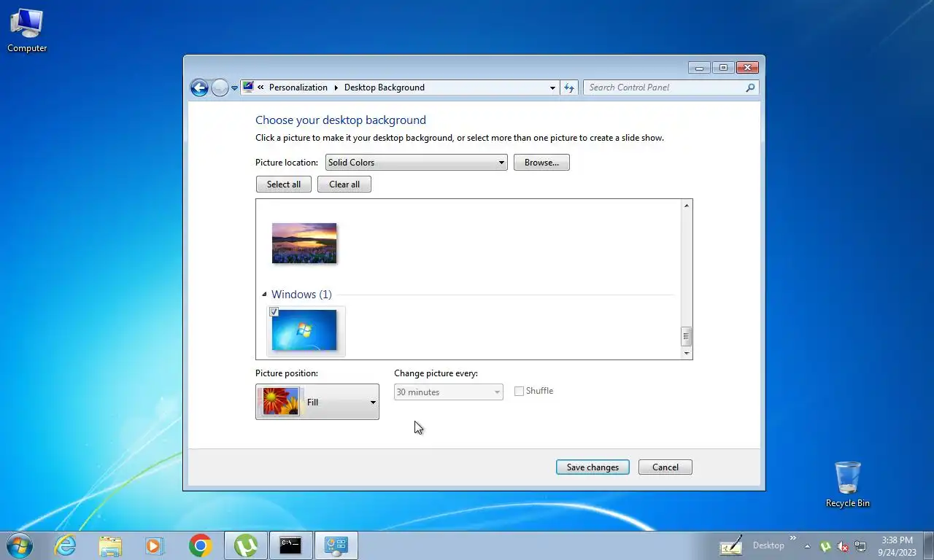Open the Picture position Fill dropdown
934x560 pixels.
pos(317,402)
